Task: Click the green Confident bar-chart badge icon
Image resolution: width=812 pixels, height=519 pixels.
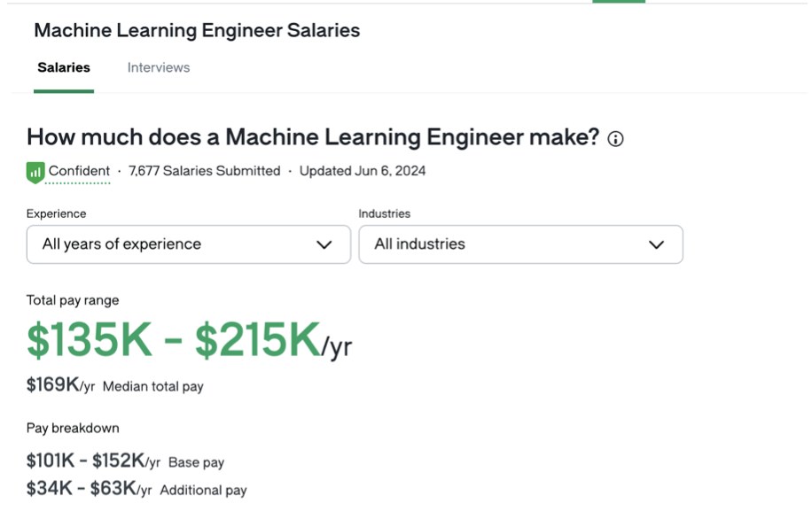Action: click(35, 173)
